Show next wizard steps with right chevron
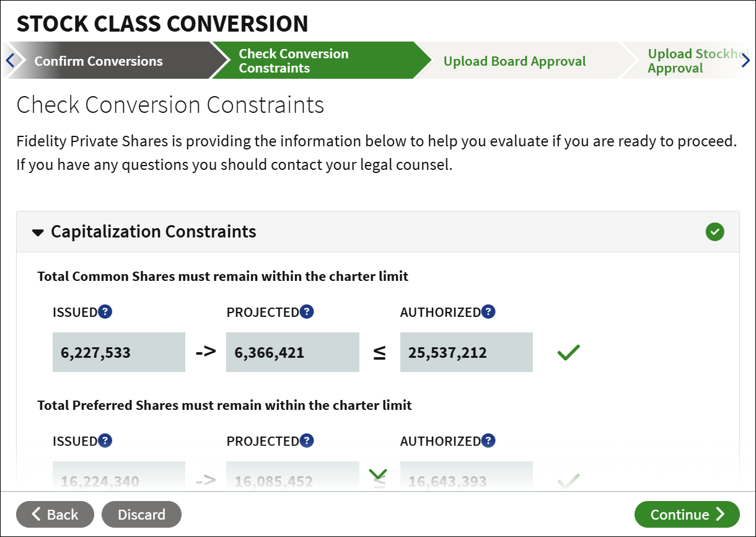 pos(745,61)
